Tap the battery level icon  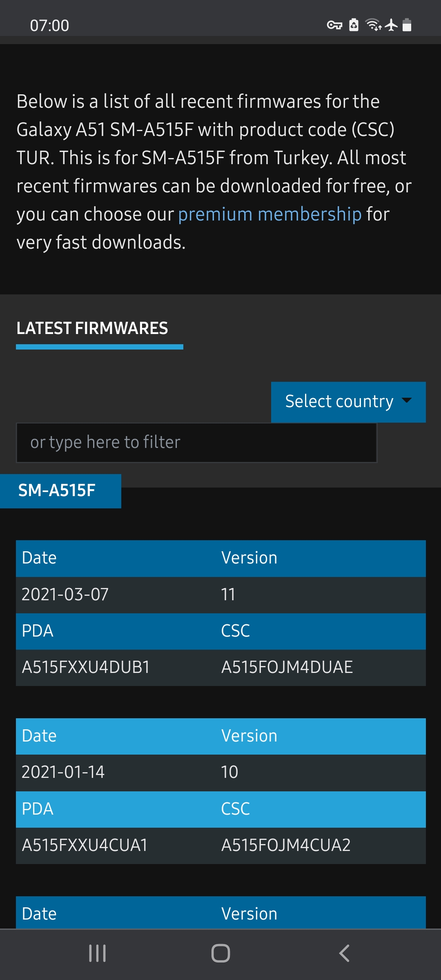tap(407, 25)
